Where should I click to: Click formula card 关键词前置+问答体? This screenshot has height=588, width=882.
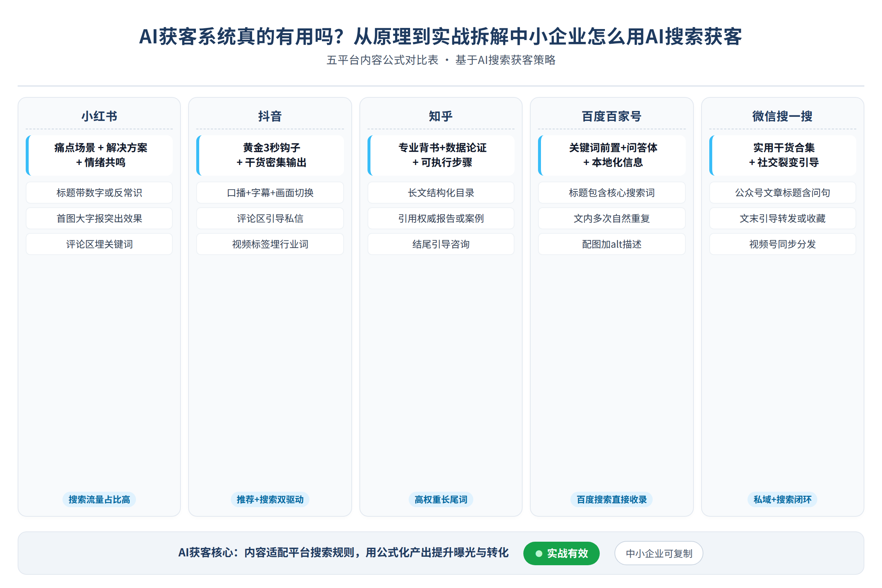tap(612, 155)
